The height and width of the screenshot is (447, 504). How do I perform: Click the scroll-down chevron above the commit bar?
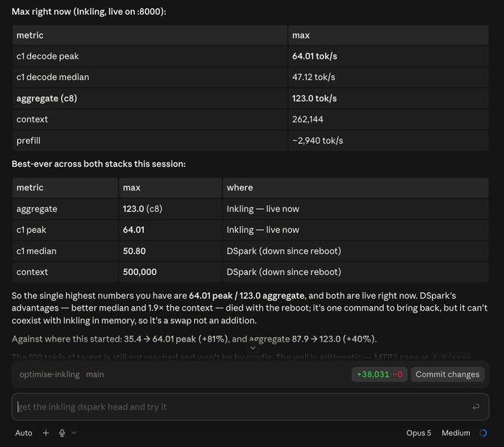(x=253, y=348)
